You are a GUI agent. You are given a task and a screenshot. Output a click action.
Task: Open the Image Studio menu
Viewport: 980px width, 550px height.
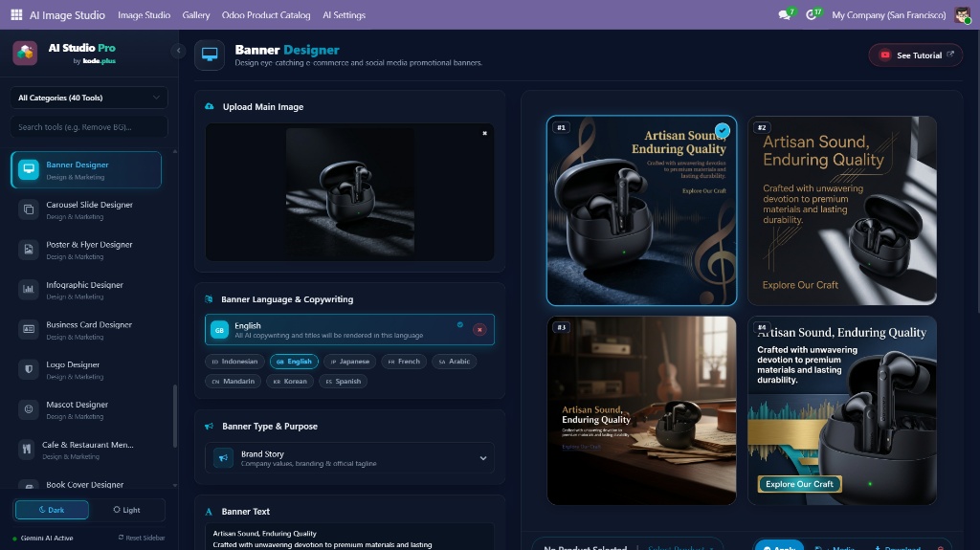(144, 15)
